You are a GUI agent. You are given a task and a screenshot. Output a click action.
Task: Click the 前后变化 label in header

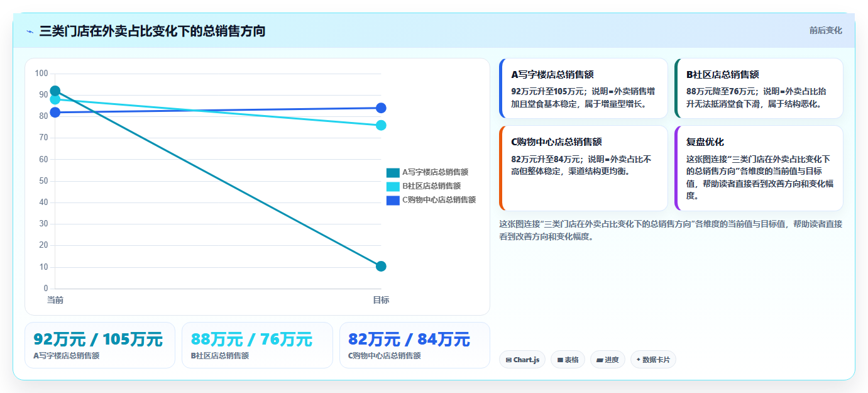click(825, 30)
